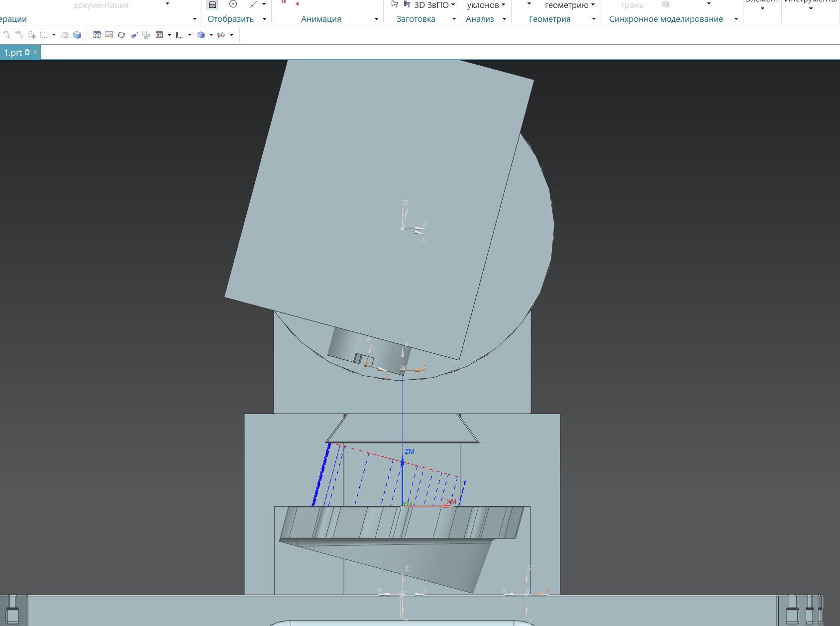The height and width of the screenshot is (626, 840).
Task: Open the 3D ЗвПО dropdown
Action: [453, 4]
